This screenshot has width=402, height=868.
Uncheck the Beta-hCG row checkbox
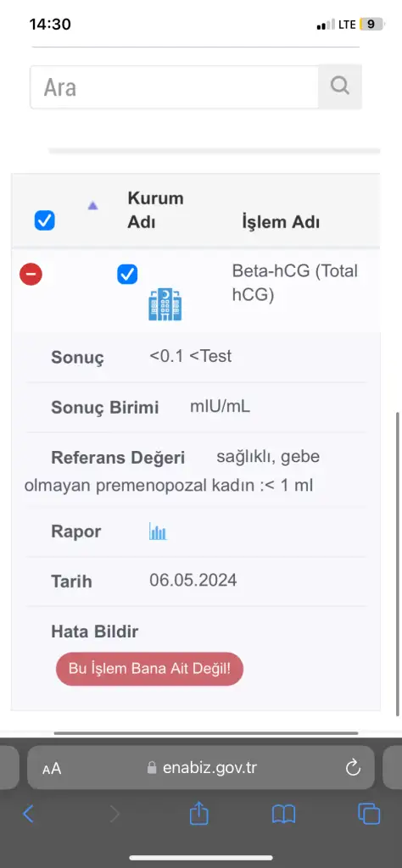coord(127,274)
